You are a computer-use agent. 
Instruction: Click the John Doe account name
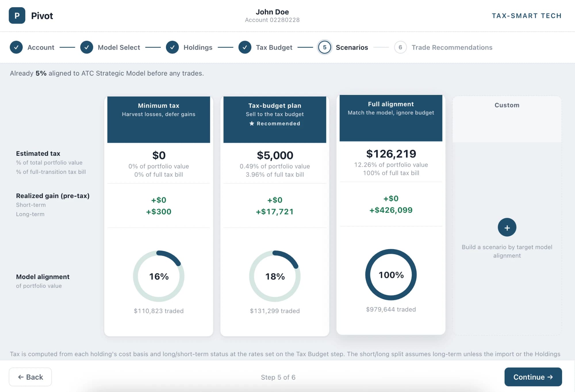(272, 12)
